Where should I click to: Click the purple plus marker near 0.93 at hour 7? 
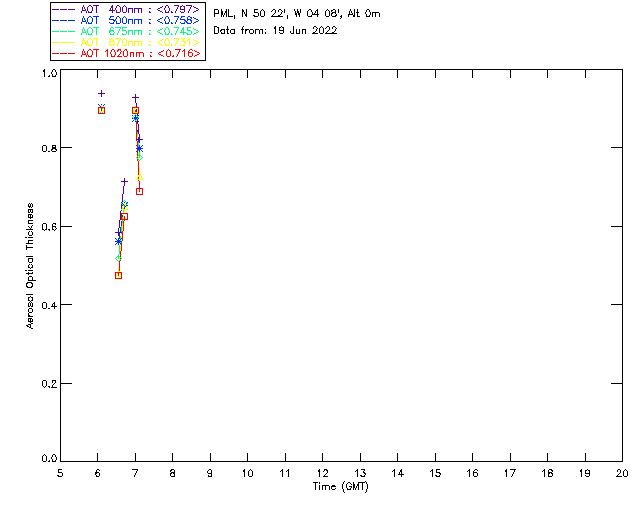pos(136,98)
